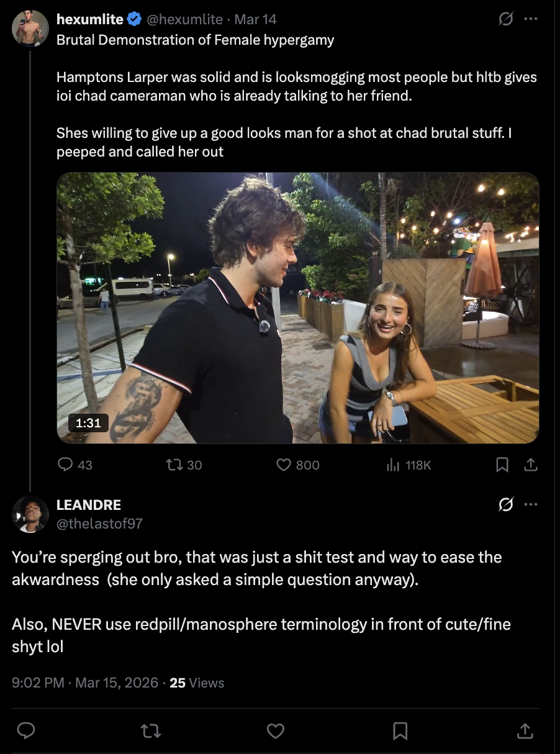Open LEANDRE's profile avatar
Screen dimensions: 560x754
pyautogui.click(x=30, y=514)
